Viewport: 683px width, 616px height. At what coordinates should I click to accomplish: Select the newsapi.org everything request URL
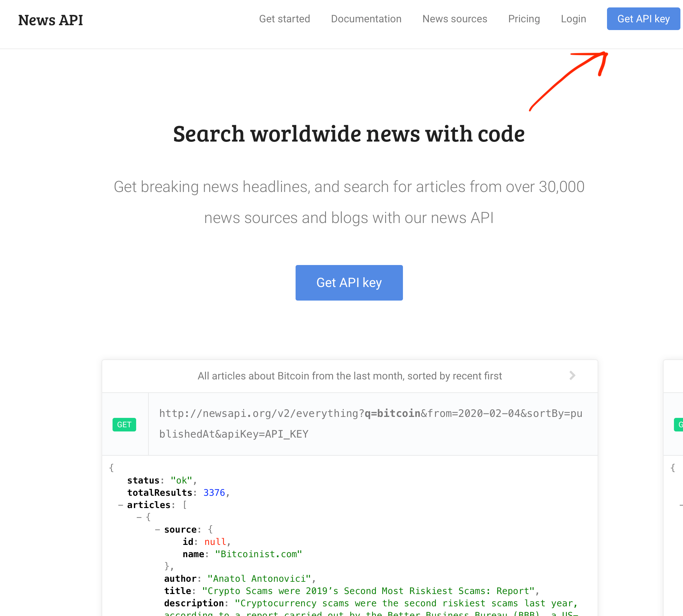click(x=371, y=424)
